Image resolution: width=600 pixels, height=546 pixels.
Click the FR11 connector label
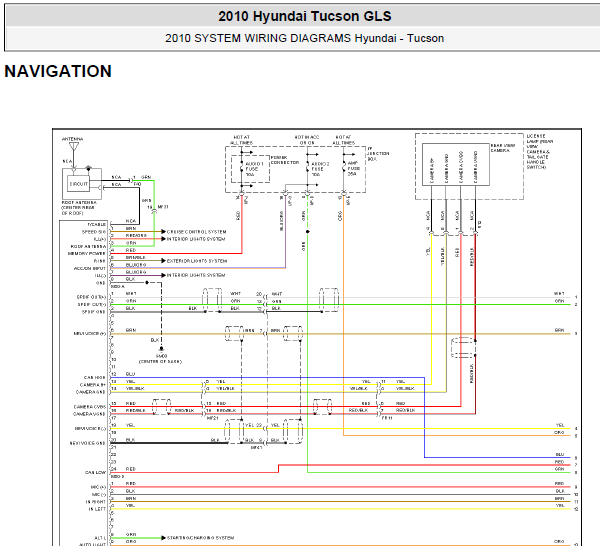click(x=387, y=418)
